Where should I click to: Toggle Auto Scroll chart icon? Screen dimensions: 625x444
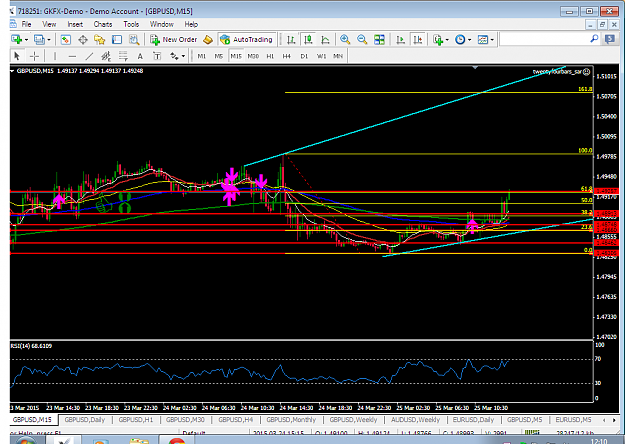(x=401, y=39)
